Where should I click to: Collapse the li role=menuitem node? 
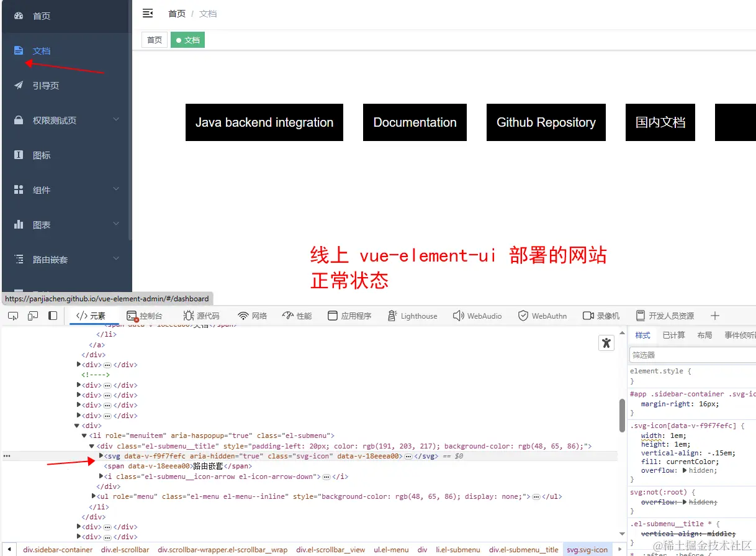tap(84, 435)
